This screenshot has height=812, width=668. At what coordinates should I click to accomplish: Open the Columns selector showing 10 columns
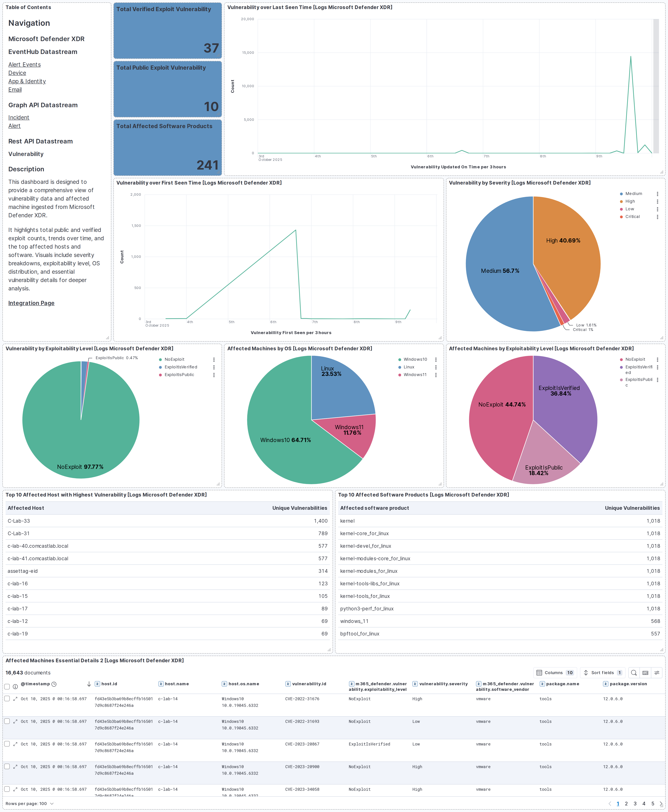(x=555, y=673)
